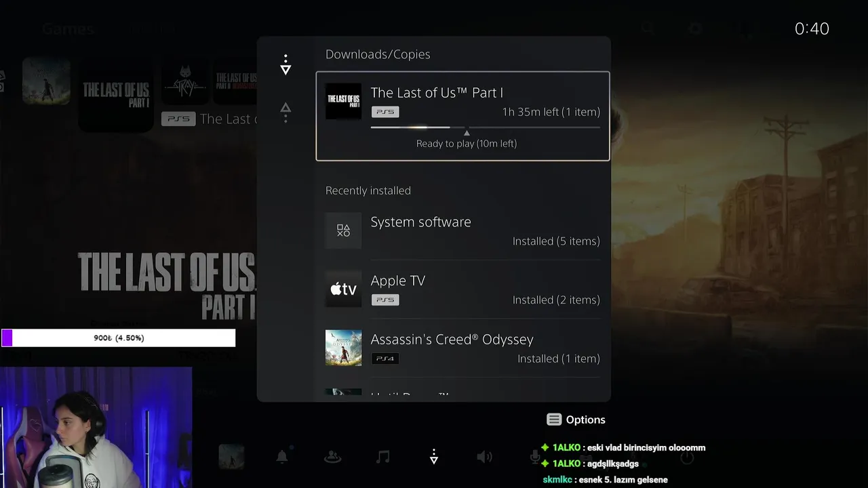Viewport: 868px width, 488px height.
Task: Click the skmlkc chat message
Action: [605, 480]
